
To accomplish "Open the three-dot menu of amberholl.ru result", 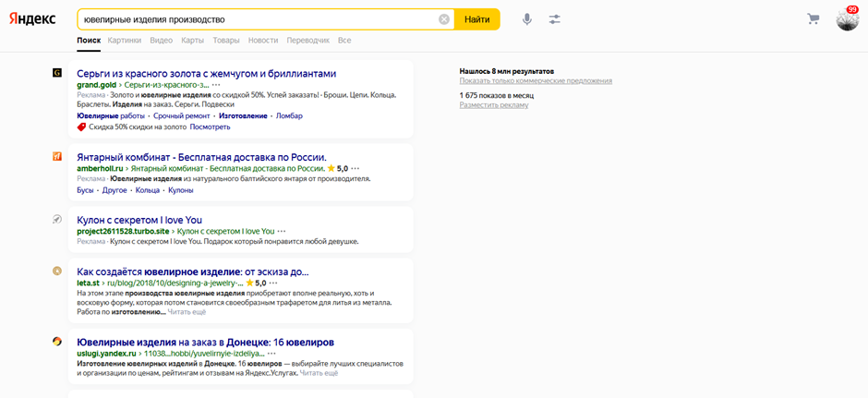I will click(355, 168).
